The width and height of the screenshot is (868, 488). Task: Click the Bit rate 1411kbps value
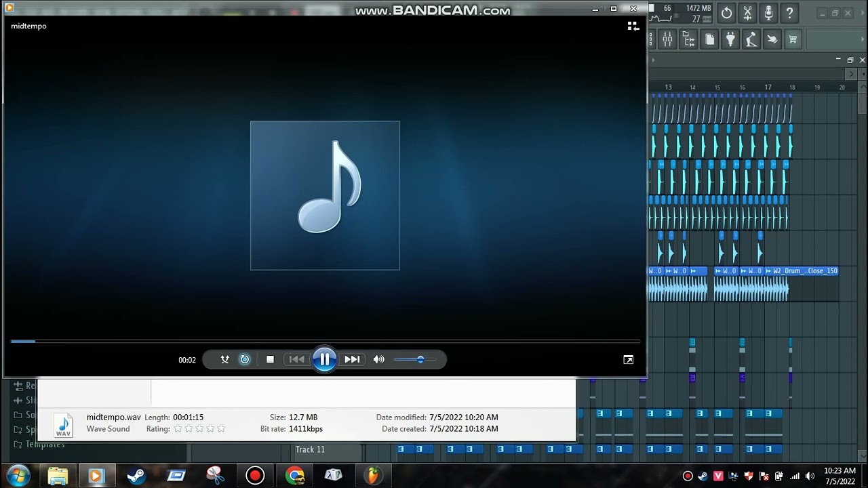pyautogui.click(x=306, y=429)
